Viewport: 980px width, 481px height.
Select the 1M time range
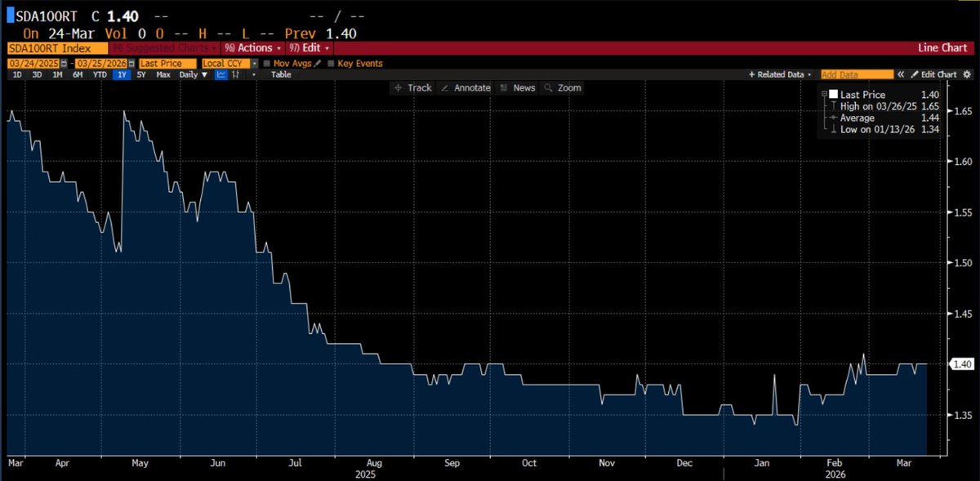57,74
